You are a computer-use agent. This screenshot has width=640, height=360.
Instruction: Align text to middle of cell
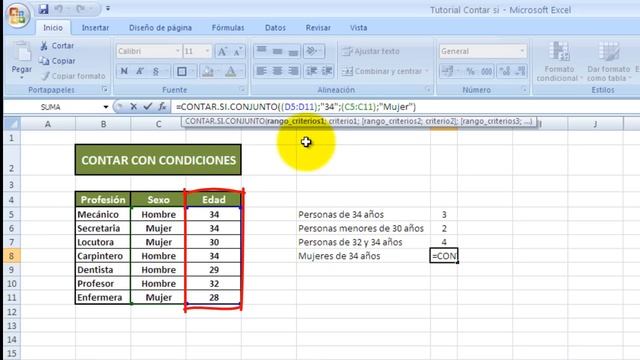pyautogui.click(x=278, y=51)
